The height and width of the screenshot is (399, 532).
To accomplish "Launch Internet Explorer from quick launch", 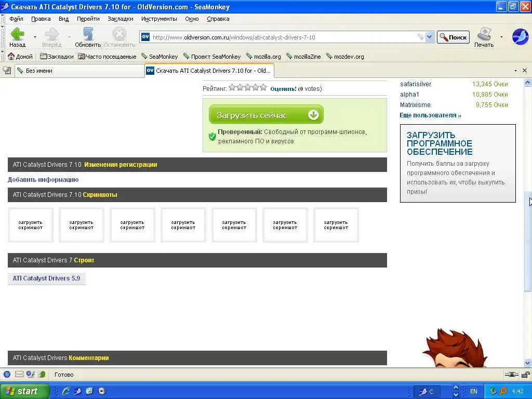I will pos(66,391).
